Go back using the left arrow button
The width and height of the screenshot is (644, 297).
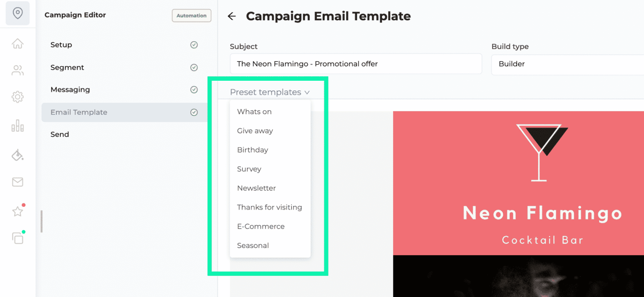[x=232, y=16]
